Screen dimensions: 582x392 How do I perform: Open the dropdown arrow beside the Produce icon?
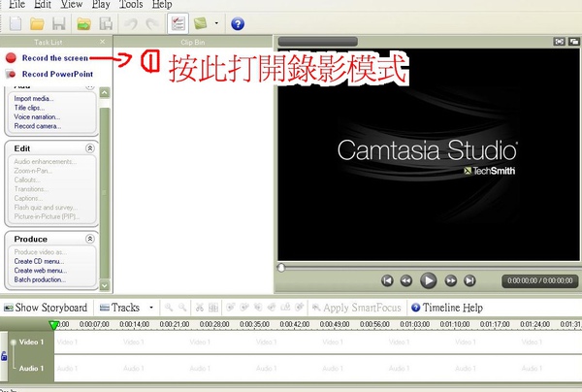tap(216, 23)
